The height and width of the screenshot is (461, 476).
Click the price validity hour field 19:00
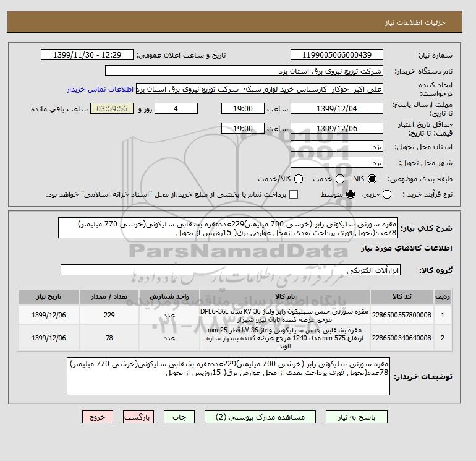click(243, 128)
